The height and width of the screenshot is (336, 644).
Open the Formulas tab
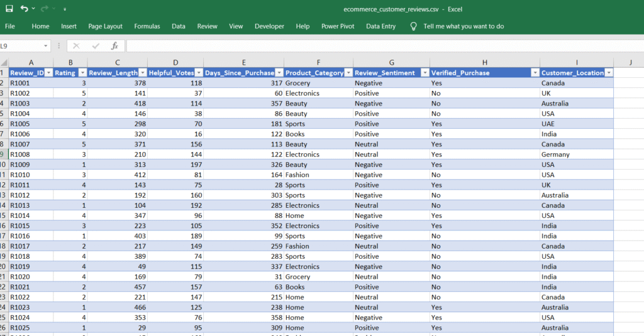click(147, 26)
